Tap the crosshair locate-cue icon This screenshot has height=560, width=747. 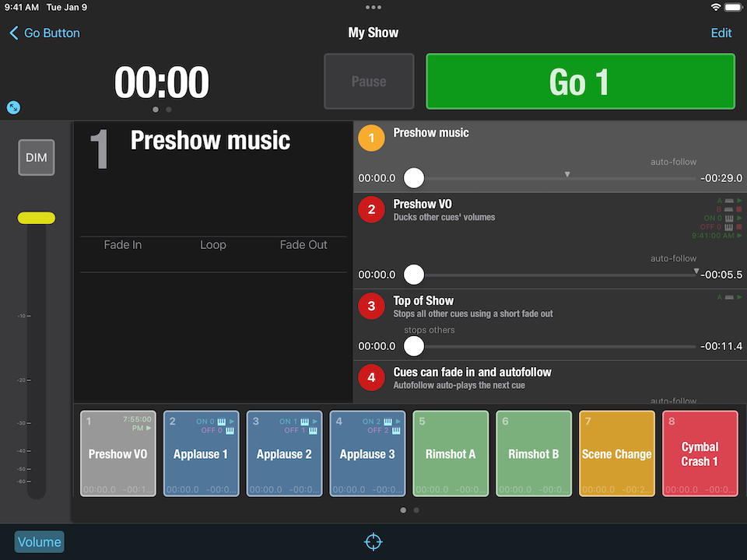point(373,541)
